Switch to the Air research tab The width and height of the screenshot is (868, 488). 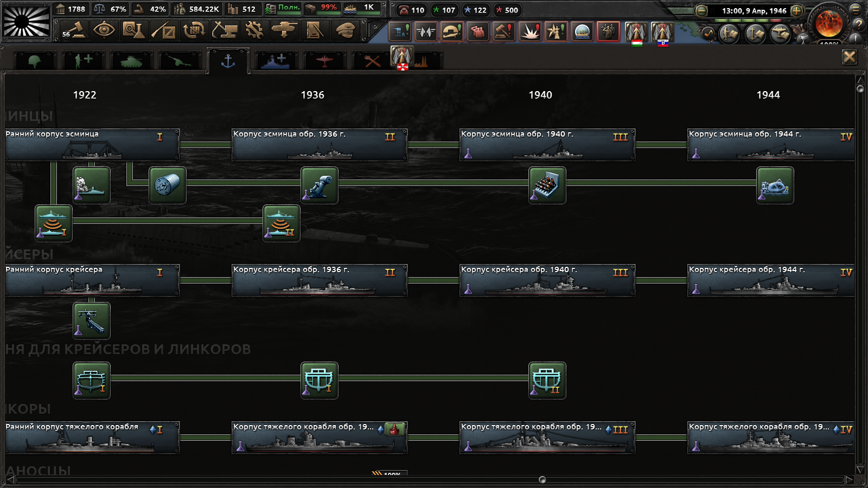pyautogui.click(x=324, y=61)
